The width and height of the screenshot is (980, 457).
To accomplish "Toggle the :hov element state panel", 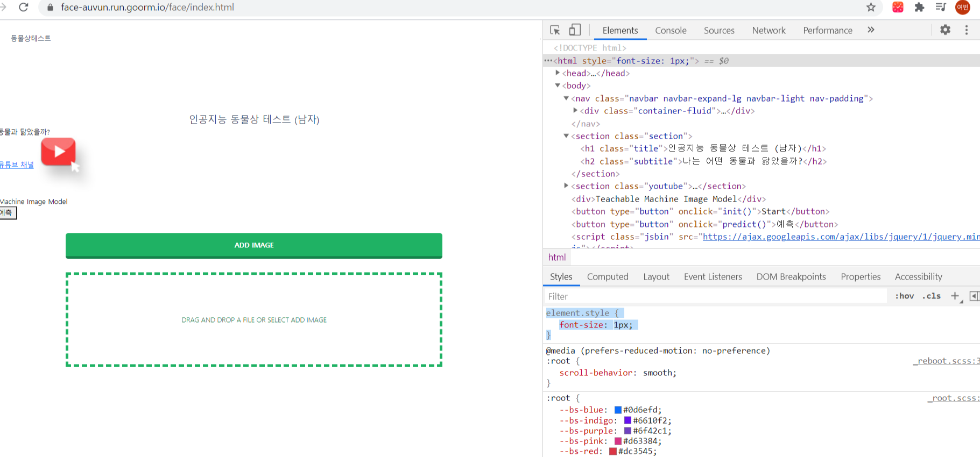I will [x=904, y=296].
